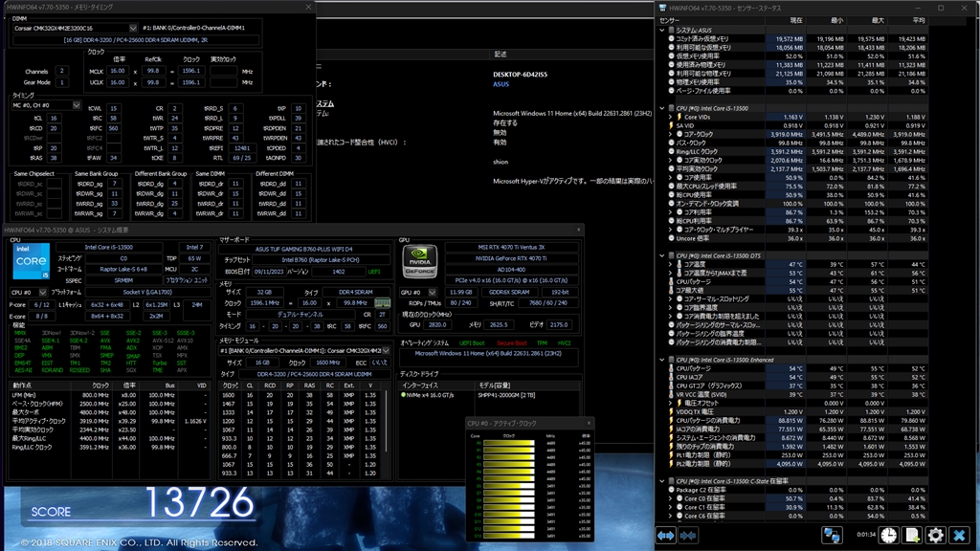The image size is (980, 551).
Task: Click the lightning icon beside IAコアの消費電力
Action: click(672, 430)
